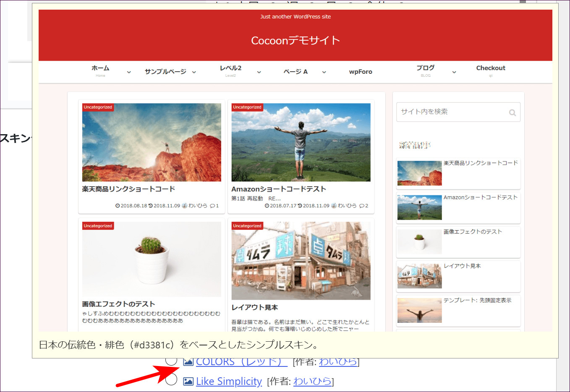Open the レイアウト見本 card thumbnail
The height and width of the screenshot is (392, 570).
click(x=301, y=261)
